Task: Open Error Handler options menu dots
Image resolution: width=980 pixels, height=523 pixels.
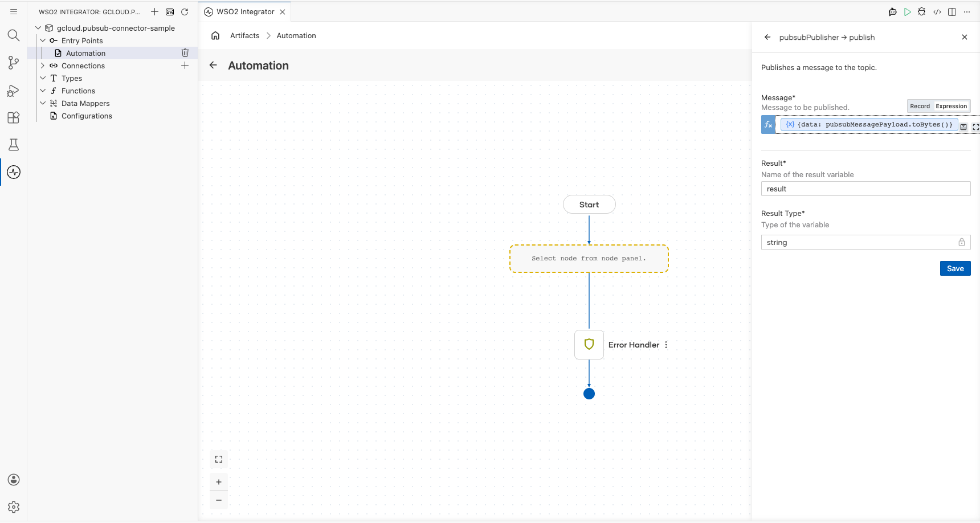Action: (x=666, y=345)
